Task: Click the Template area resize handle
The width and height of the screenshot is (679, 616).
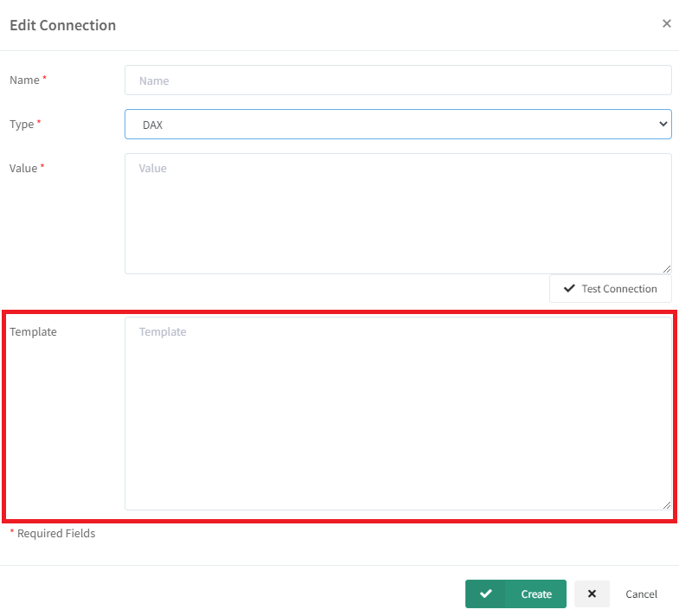Action: tap(667, 505)
